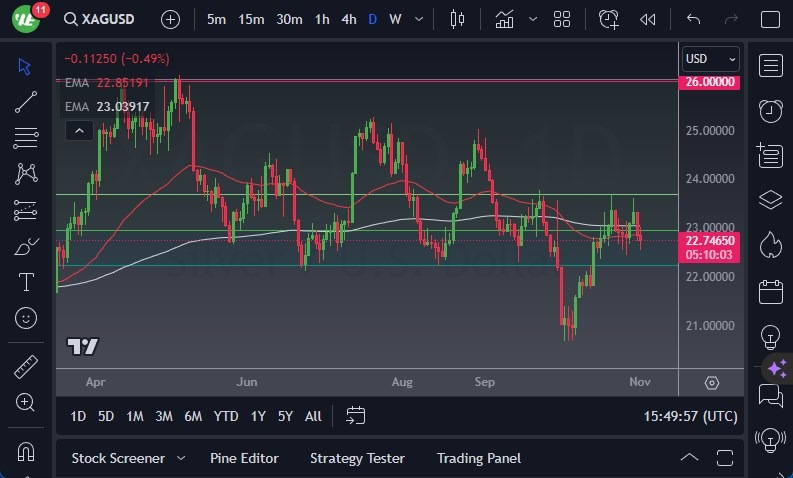Select the ruler measure tool
Screen dimensions: 793x478
[x=26, y=367]
